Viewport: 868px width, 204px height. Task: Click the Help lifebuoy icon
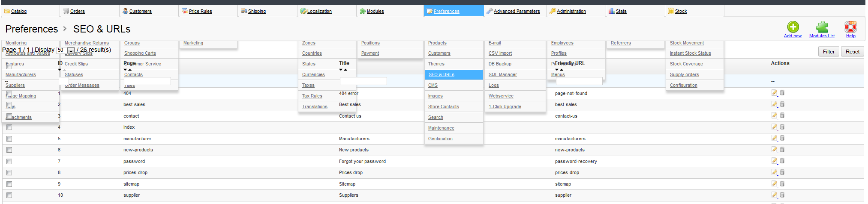coord(850,27)
